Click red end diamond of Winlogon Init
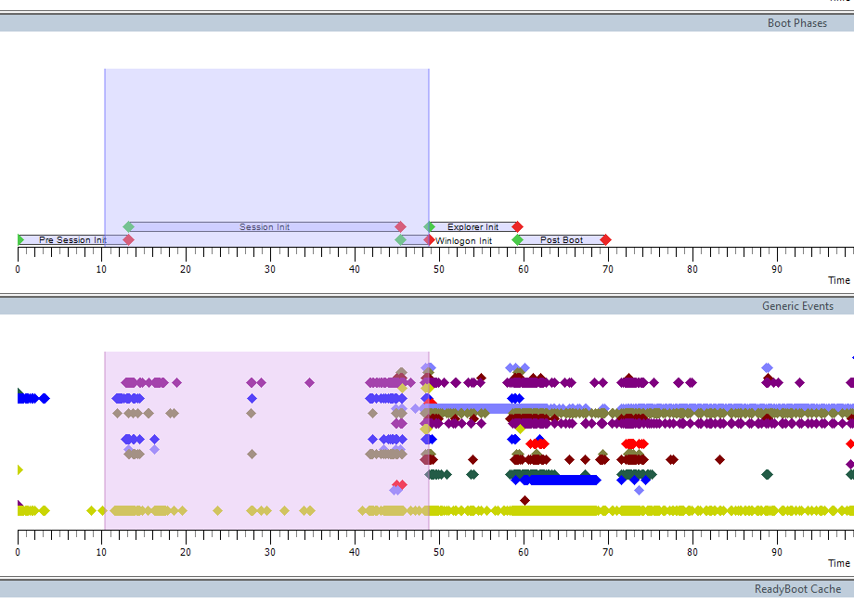The width and height of the screenshot is (854, 616). pos(430,240)
